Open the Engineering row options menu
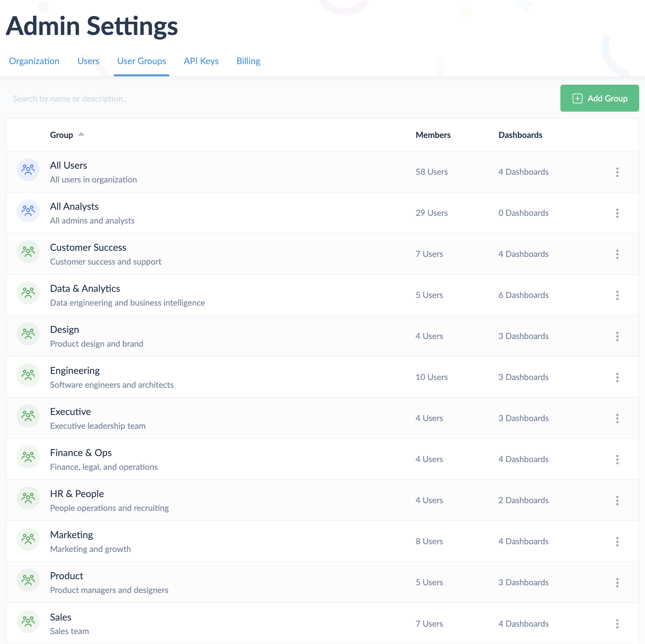The width and height of the screenshot is (645, 644). (x=617, y=377)
